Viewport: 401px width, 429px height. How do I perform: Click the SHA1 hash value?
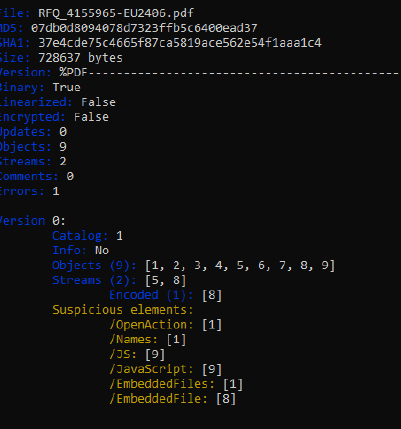coord(180,43)
